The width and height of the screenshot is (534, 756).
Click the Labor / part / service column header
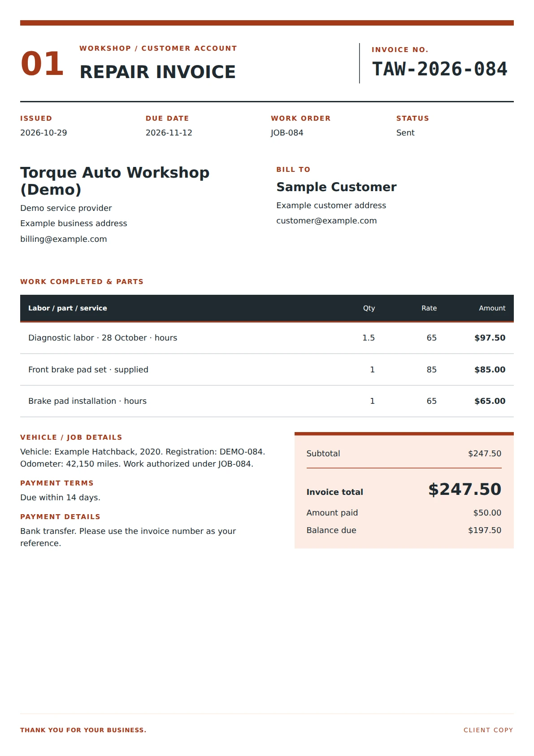(68, 308)
